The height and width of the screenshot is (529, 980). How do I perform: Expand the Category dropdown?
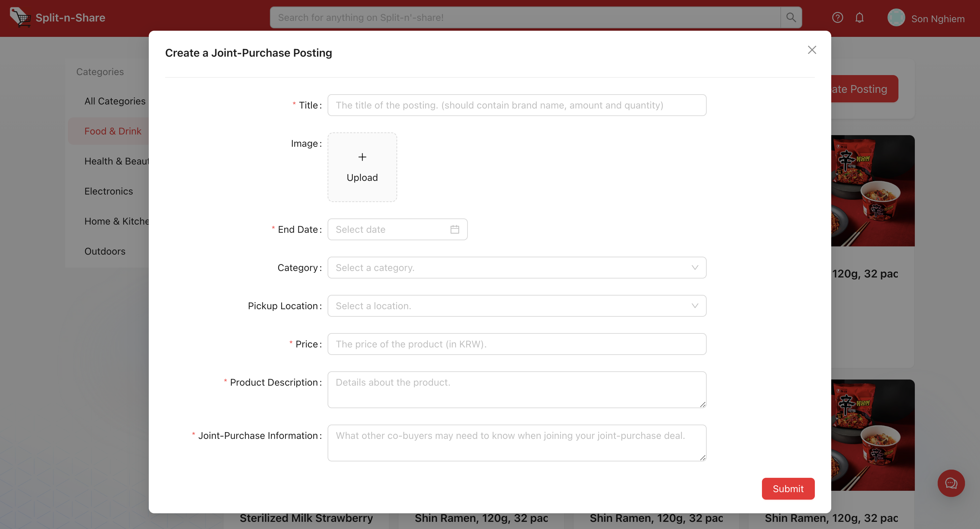(x=517, y=268)
